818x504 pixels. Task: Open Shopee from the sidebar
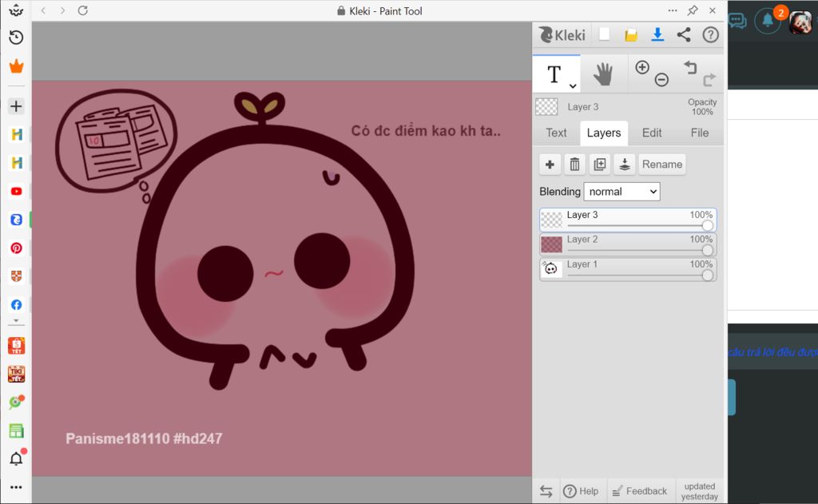tap(16, 346)
